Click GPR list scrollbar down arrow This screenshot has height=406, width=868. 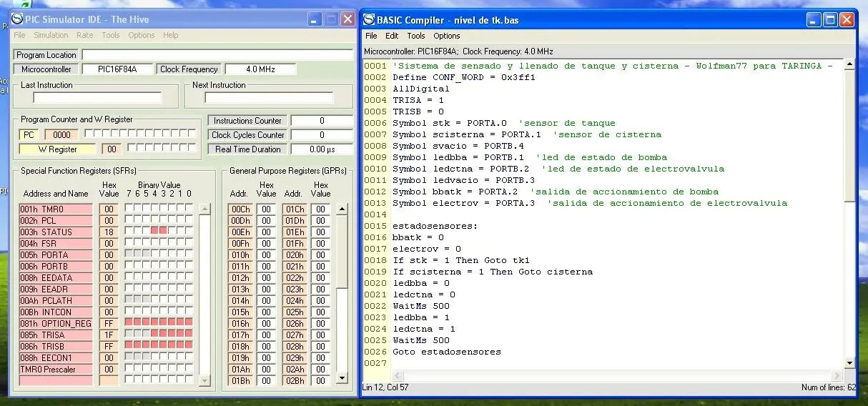point(342,378)
